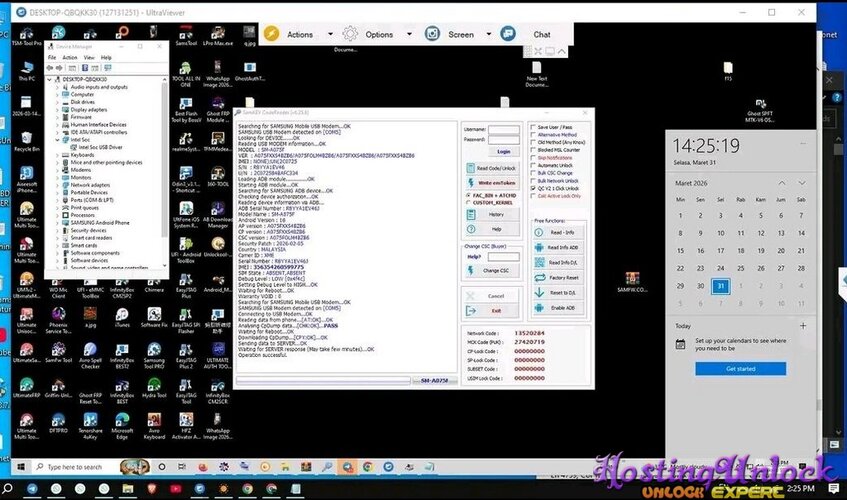Open the Software Fix desktop shortcut
Viewport: 847px width, 500px height.
[154, 317]
